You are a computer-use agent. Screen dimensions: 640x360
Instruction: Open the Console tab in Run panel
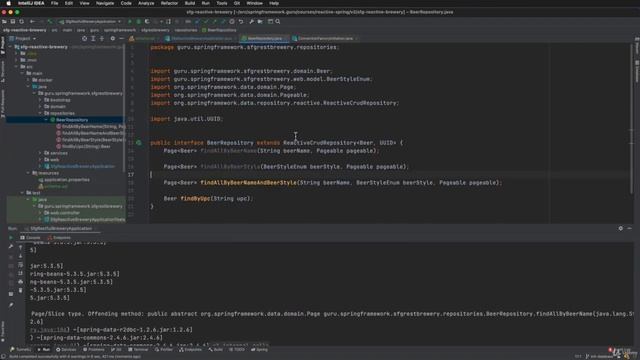click(x=31, y=238)
